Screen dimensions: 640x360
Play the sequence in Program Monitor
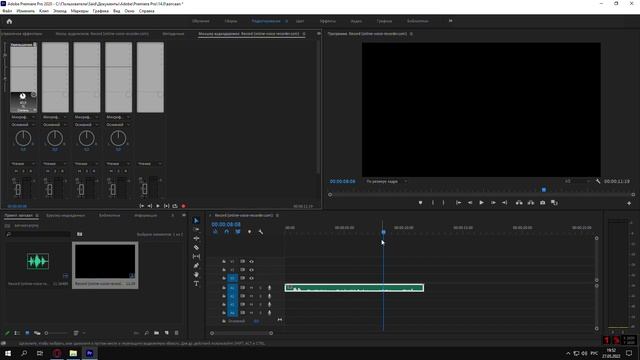tap(482, 203)
